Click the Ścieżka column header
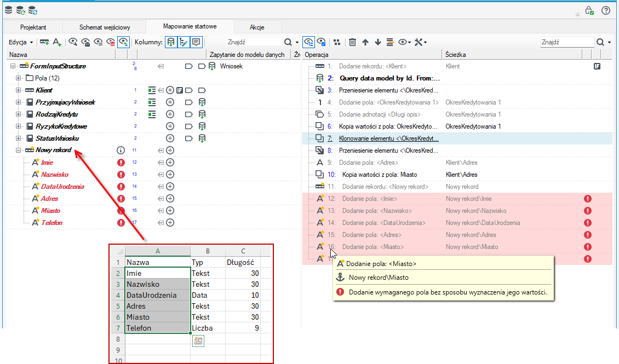The height and width of the screenshot is (364, 619). [x=512, y=54]
